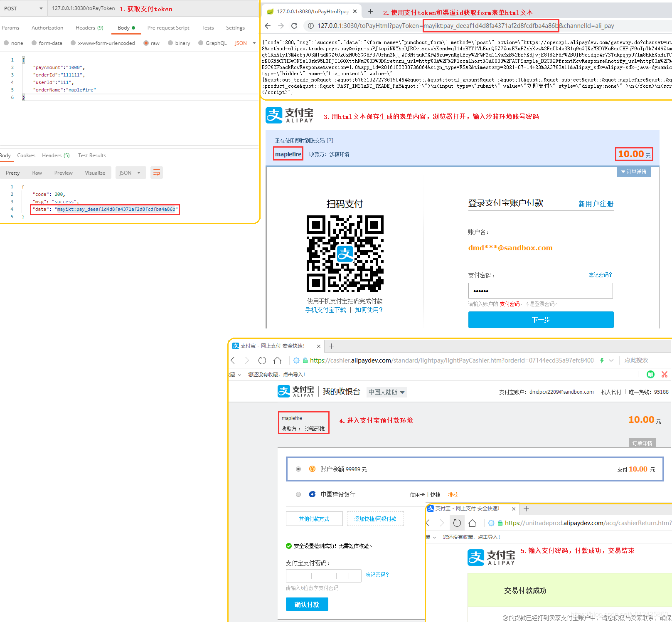The width and height of the screenshot is (672, 622).
Task: Open the POST method dropdown in Postman
Action: [x=23, y=8]
